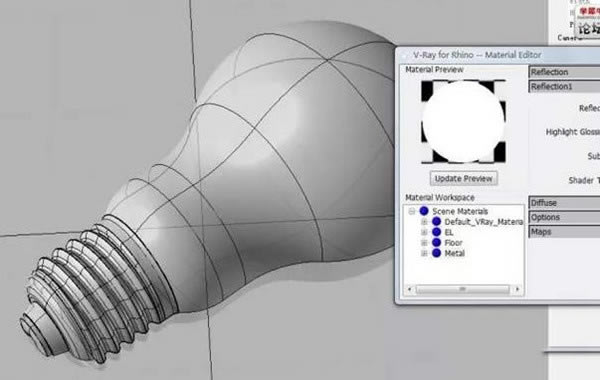600x380 pixels.
Task: Click the workspace scrollbar left arrow
Action: point(409,289)
